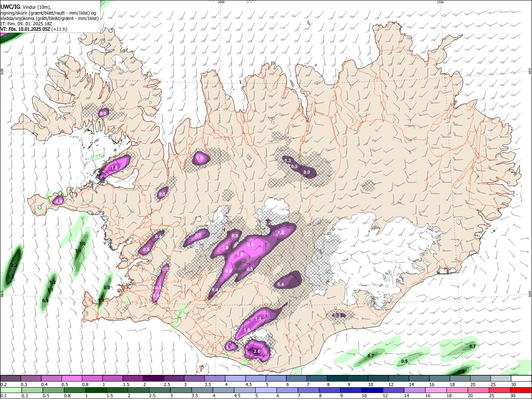Select the bottom-row light purple swatch from 14 to 16
The height and width of the screenshot is (399, 532).
click(x=414, y=390)
